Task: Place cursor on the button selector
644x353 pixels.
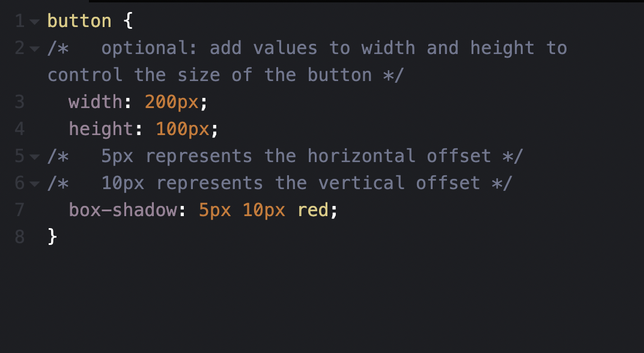Action: click(x=79, y=21)
